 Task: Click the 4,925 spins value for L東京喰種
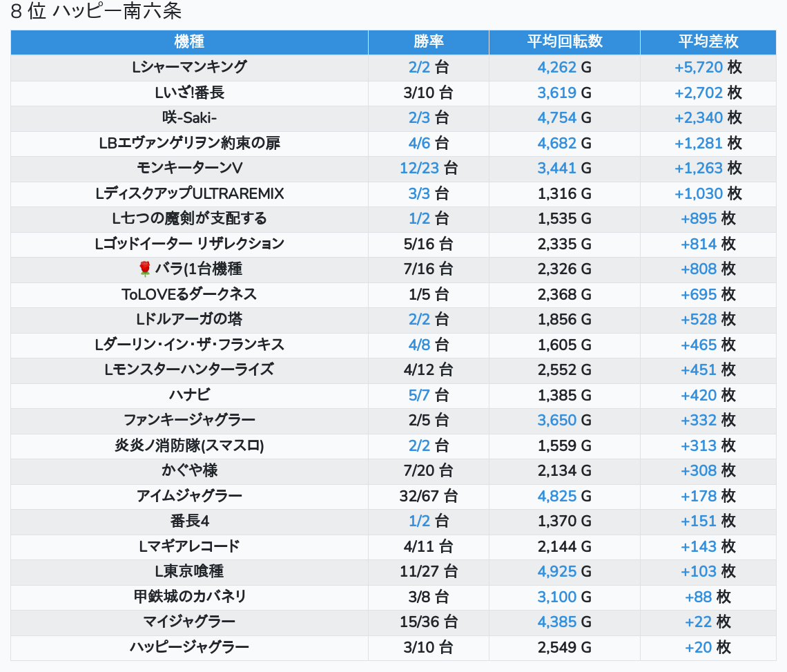556,571
